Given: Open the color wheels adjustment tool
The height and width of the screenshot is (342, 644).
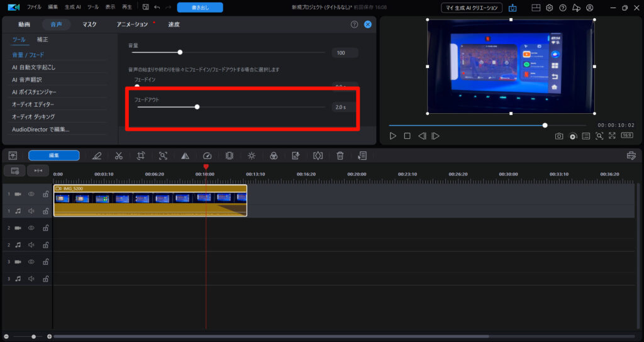Looking at the screenshot, I should tap(274, 155).
